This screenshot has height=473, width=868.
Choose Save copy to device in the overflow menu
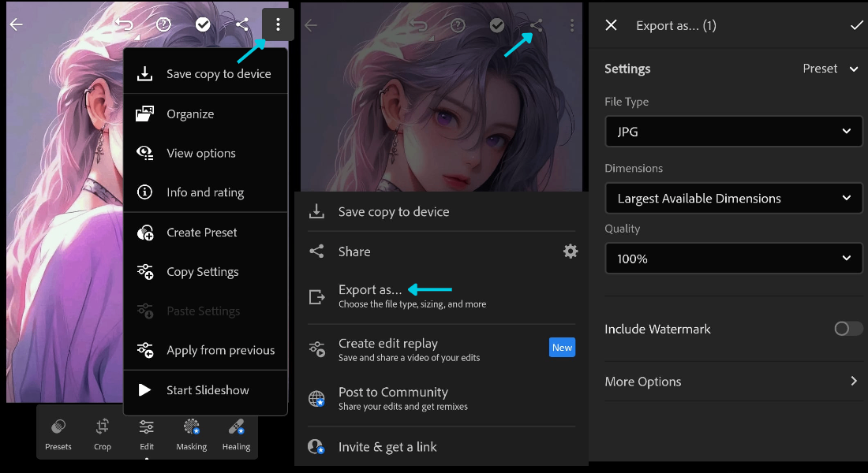point(205,73)
